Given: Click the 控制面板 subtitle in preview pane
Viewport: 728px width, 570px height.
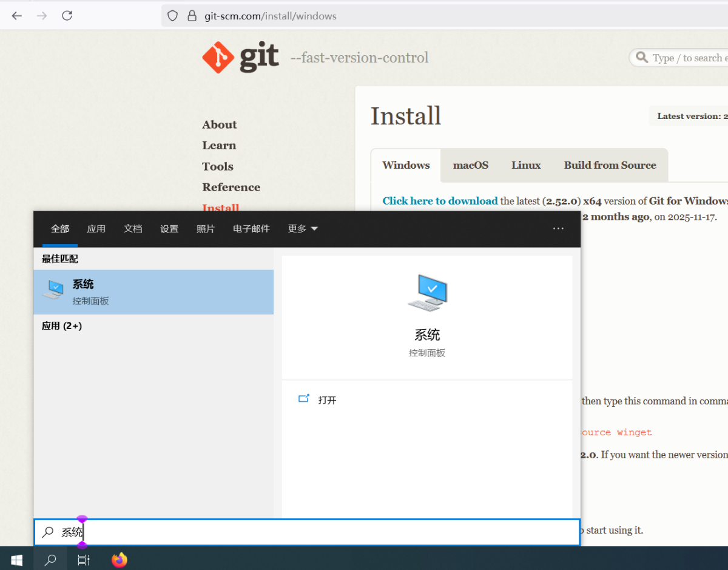Looking at the screenshot, I should click(427, 353).
